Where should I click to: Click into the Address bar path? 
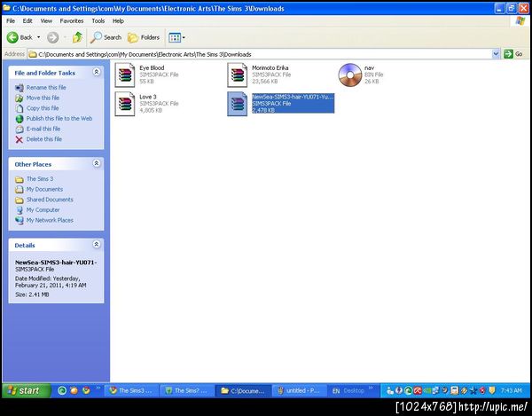[260, 54]
